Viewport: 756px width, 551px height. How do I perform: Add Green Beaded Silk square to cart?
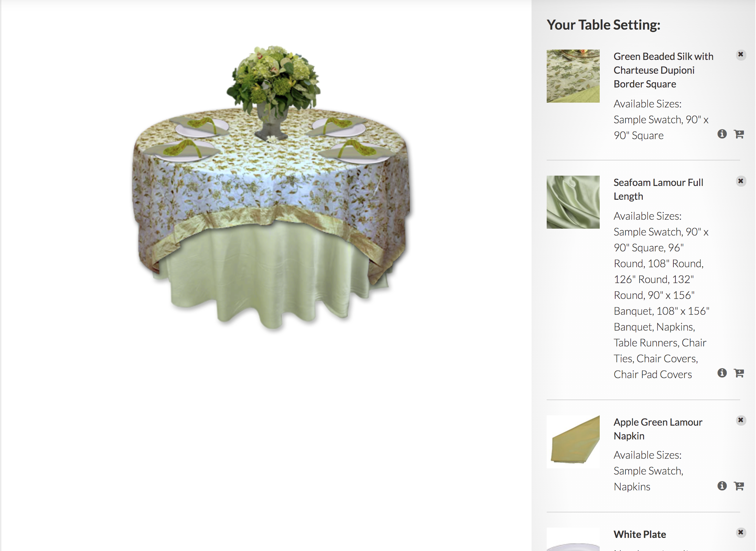click(x=739, y=134)
